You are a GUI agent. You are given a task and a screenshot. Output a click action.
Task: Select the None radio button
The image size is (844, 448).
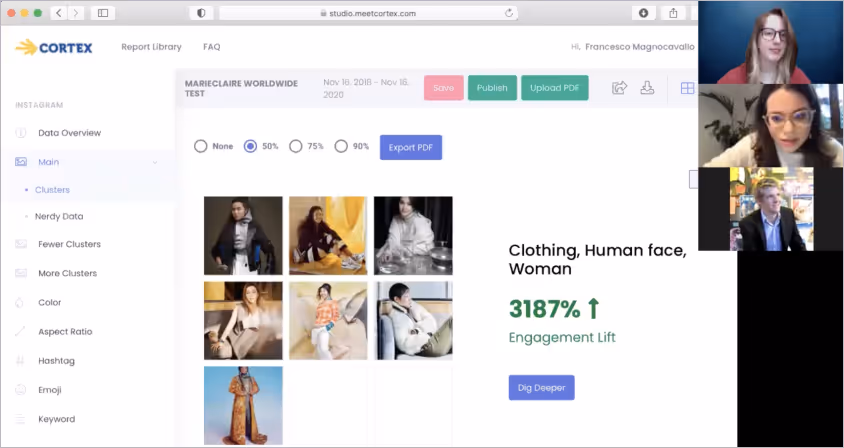tap(200, 146)
